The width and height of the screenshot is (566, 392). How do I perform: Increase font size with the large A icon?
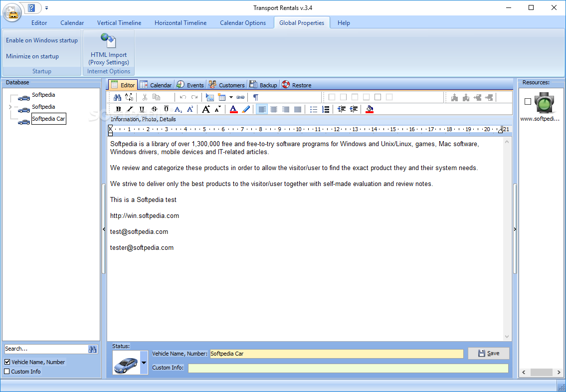206,109
